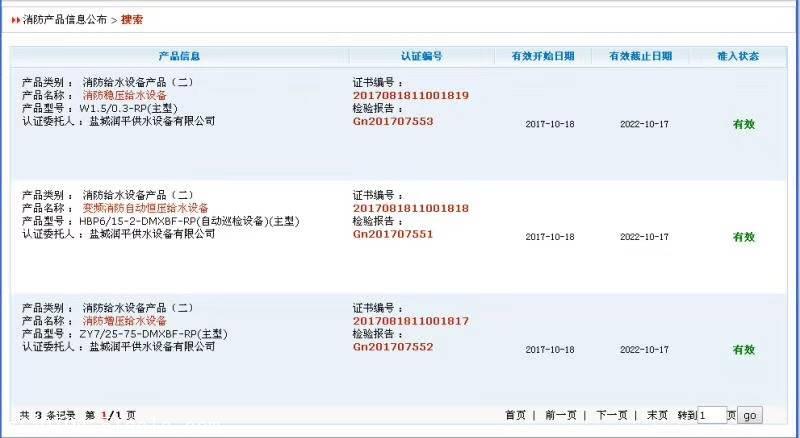The image size is (800, 438).
Task: Go to 下一页 next page
Action: click(611, 415)
